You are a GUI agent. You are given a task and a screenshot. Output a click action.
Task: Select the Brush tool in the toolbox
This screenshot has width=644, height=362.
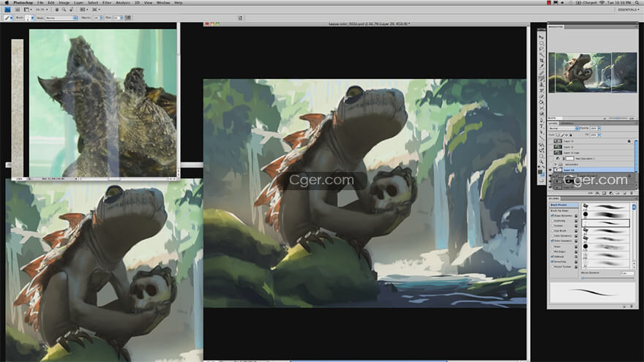(x=542, y=79)
